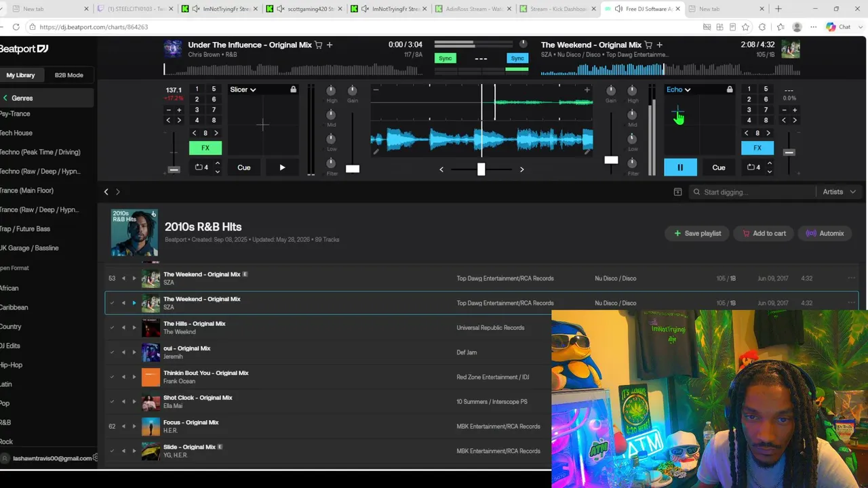Screen dimensions: 868x488
Task: Open the three-dot menu for track 53
Action: point(851,278)
